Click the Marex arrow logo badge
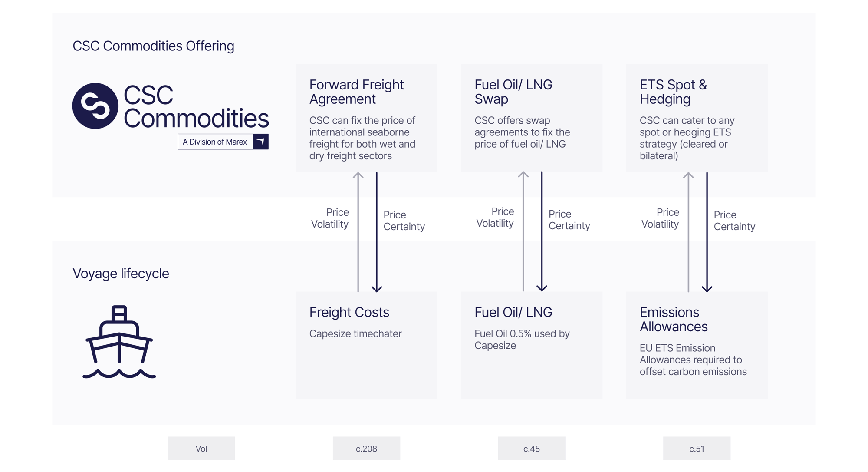Screen dimensions: 868x472 [x=260, y=142]
